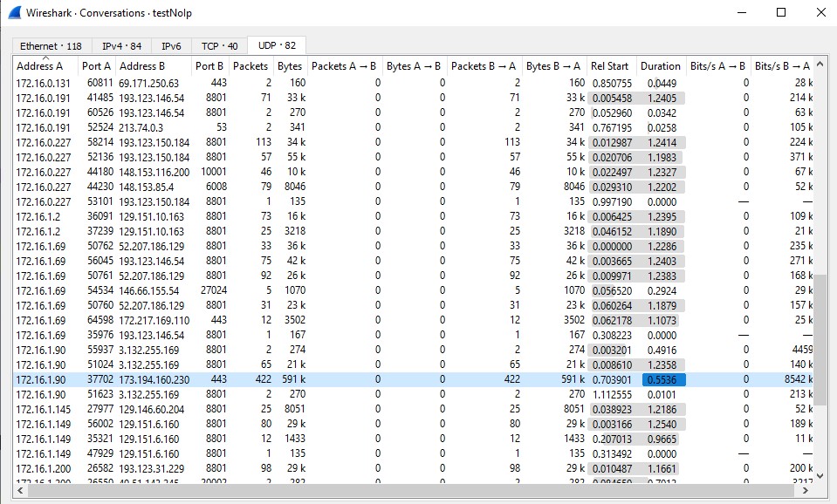Select port 53101 cell
The width and height of the screenshot is (837, 504).
[100, 201]
